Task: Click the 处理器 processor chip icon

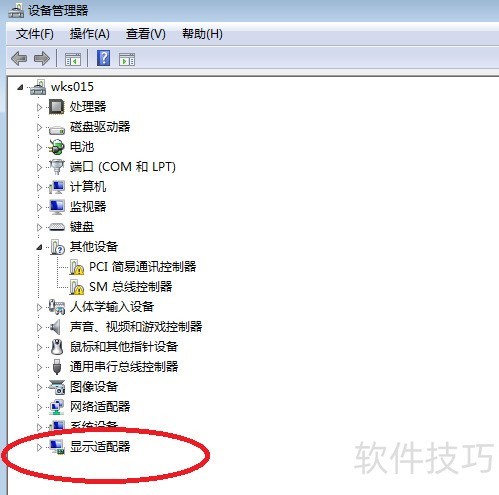Action: 57,107
